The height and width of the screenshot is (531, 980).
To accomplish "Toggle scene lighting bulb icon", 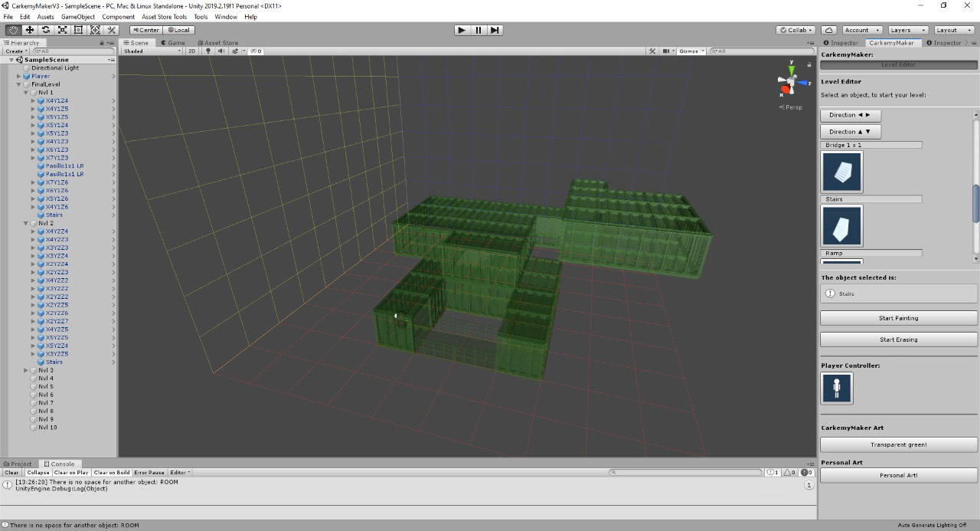I will point(208,51).
